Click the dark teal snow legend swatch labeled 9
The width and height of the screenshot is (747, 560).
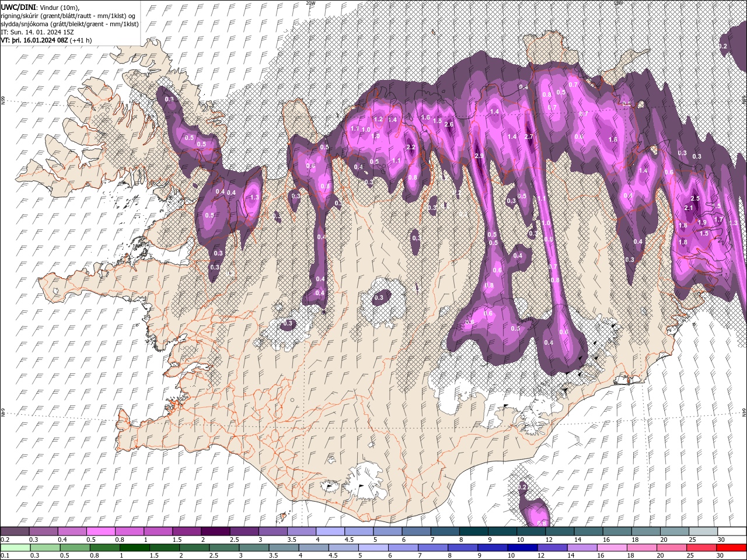(x=502, y=531)
